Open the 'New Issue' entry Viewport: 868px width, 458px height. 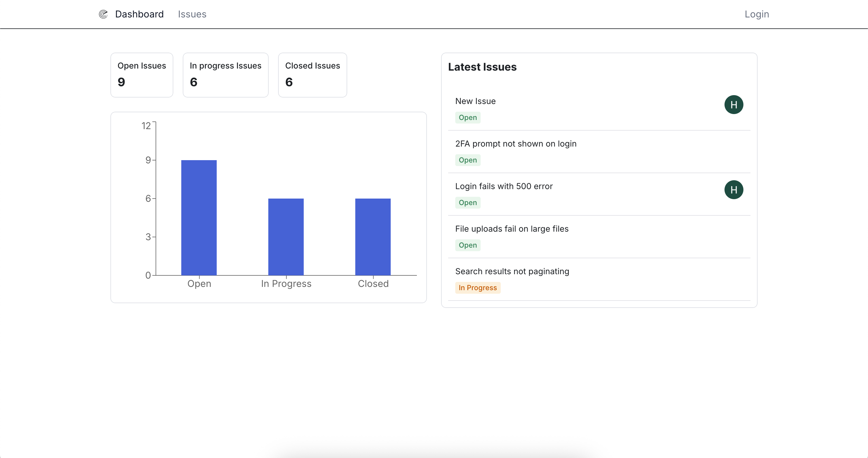point(475,101)
